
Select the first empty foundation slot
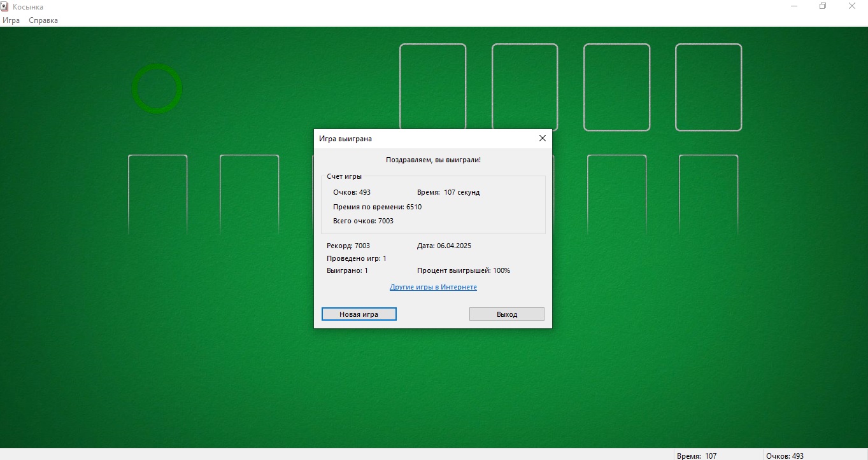(x=432, y=87)
